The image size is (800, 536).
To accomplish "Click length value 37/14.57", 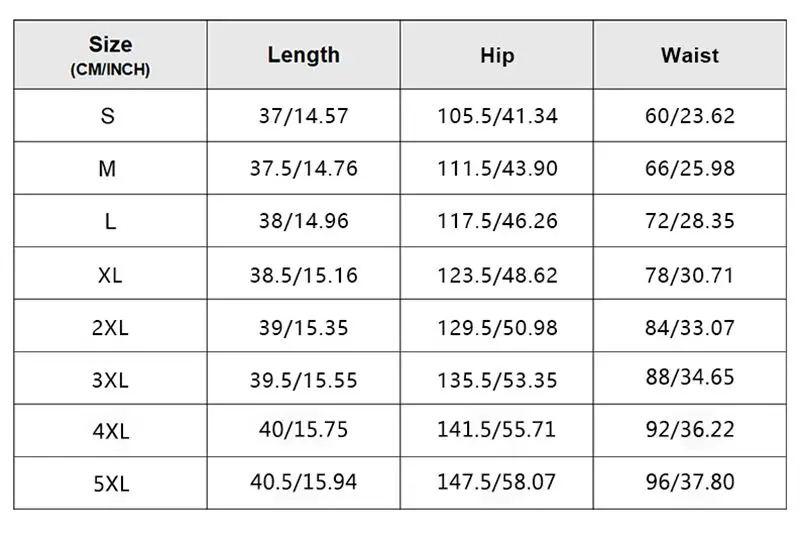I will [303, 116].
